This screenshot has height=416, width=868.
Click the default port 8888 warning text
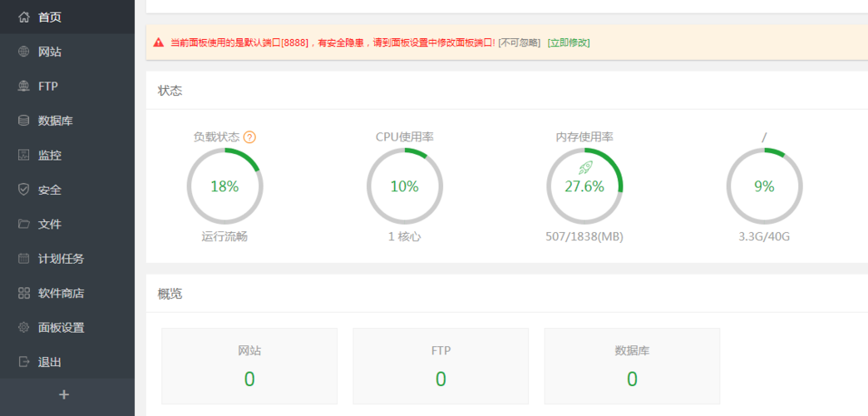pos(333,42)
